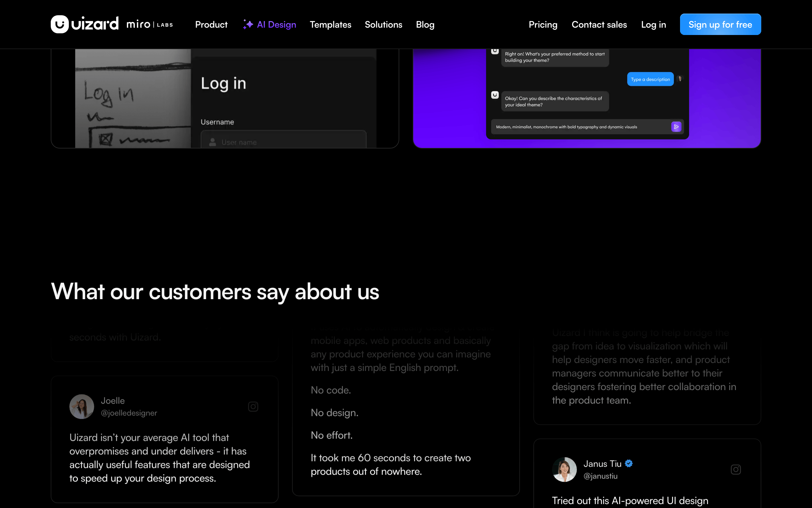Click the 'Okay! Can you describe' chat message
Viewport: 812px width, 508px height.
point(555,102)
